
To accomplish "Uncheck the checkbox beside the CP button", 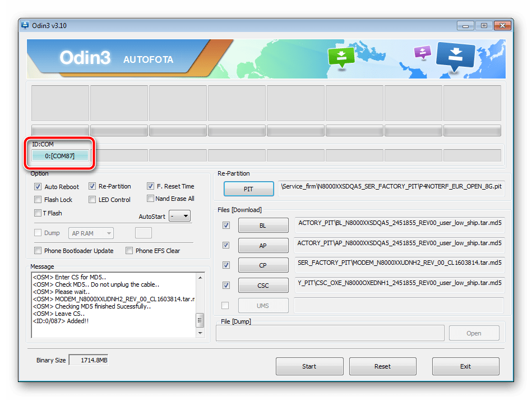I will 226,265.
